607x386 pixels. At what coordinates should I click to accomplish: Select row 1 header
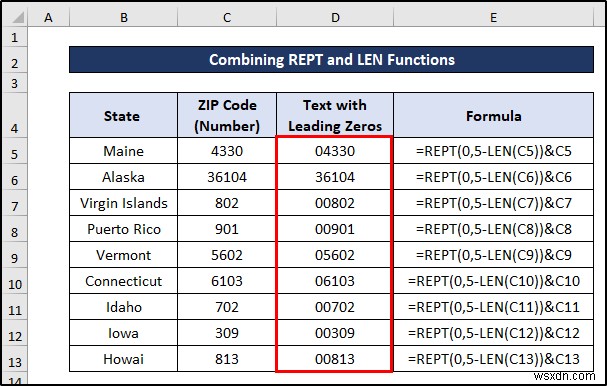pos(15,37)
